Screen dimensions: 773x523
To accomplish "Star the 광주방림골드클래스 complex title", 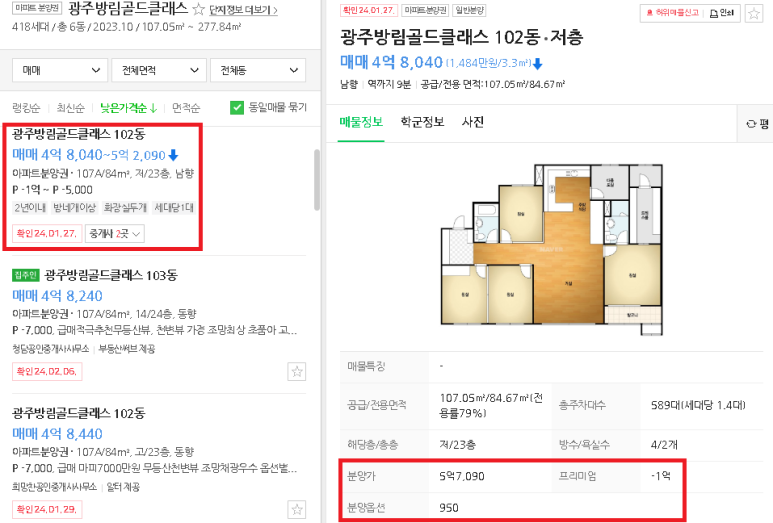I will [198, 9].
